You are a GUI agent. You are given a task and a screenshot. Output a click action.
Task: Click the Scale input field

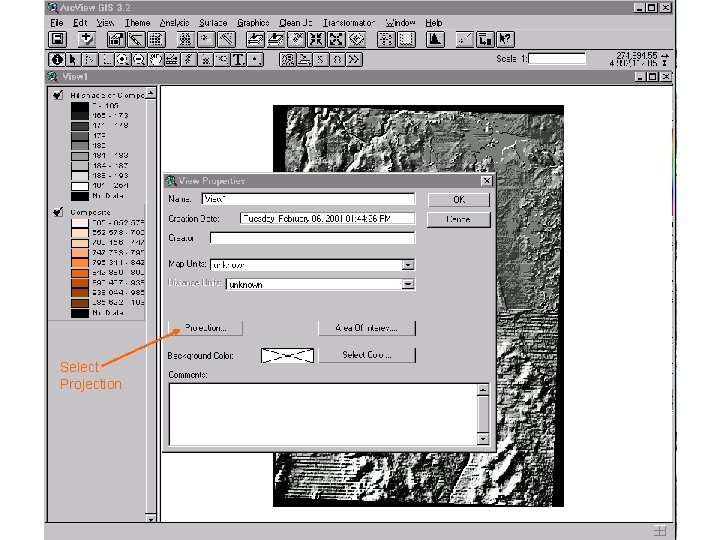[557, 59]
